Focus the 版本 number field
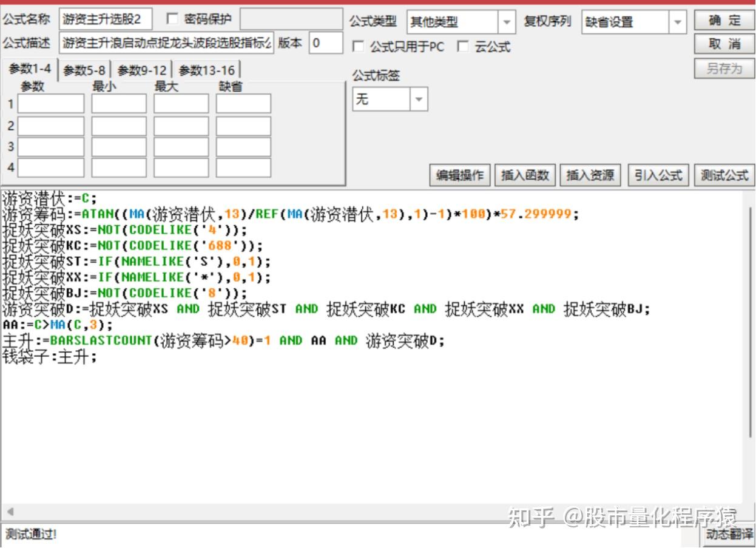756x548 pixels. 325,43
